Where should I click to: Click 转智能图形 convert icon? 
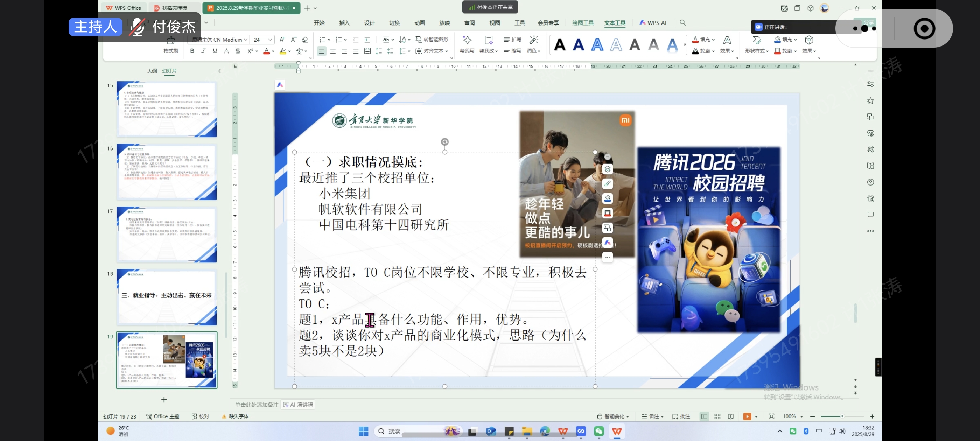click(x=432, y=40)
